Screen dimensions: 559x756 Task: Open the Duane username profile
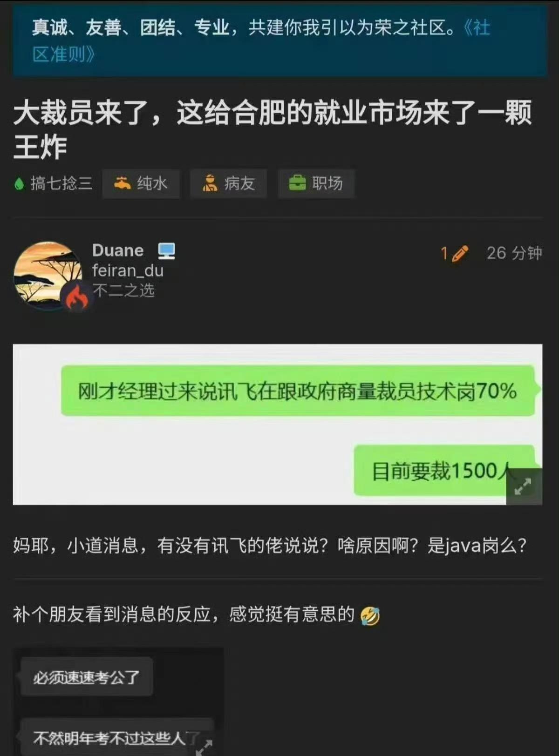118,250
